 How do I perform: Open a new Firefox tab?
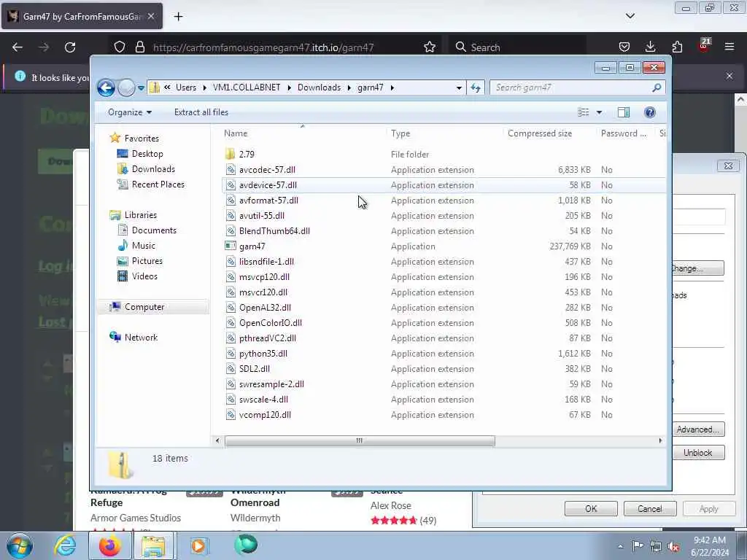(x=178, y=17)
